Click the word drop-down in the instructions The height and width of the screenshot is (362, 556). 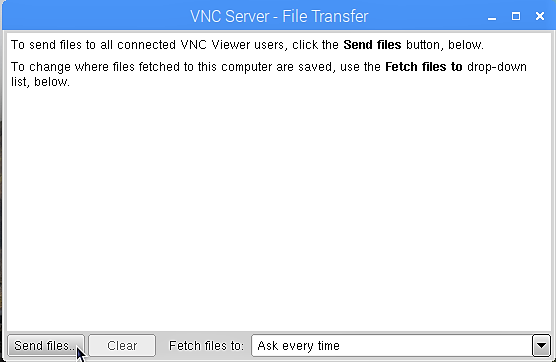(x=497, y=67)
